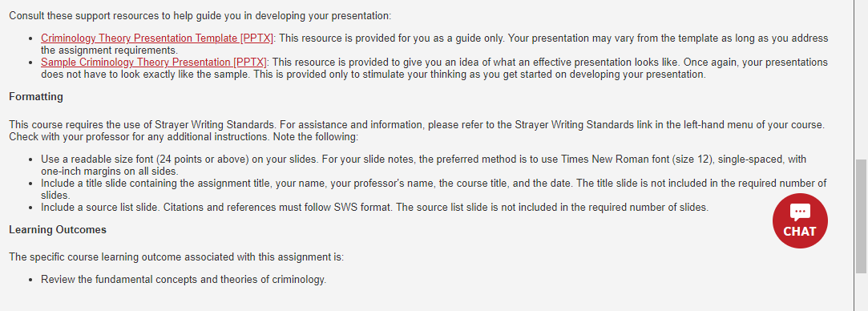Click the 'Consult these support resources' sentence
The image size is (868, 311).
pyautogui.click(x=200, y=15)
